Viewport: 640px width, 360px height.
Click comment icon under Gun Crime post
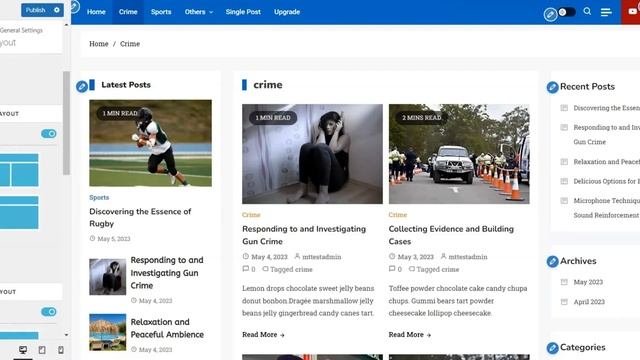(246, 269)
